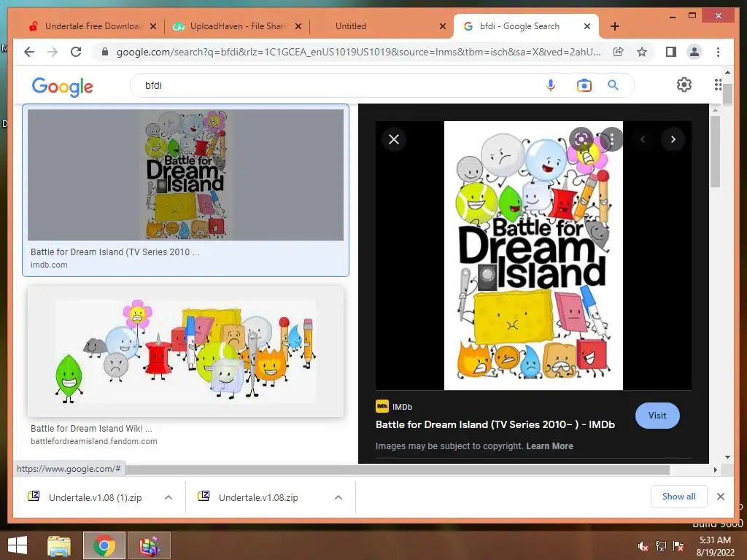Click imdb.com source under first result

(x=49, y=265)
